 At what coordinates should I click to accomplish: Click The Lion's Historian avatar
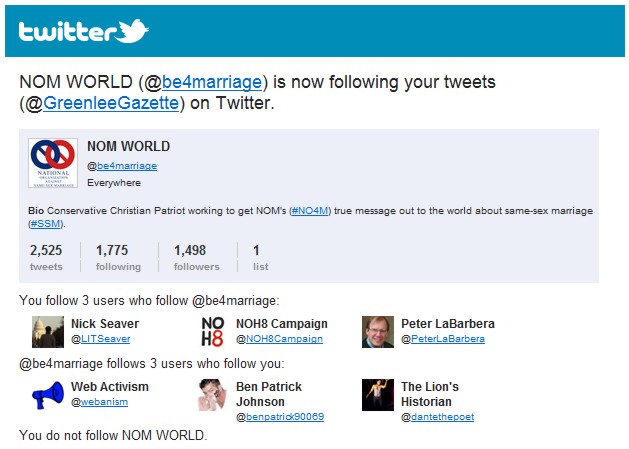[378, 395]
